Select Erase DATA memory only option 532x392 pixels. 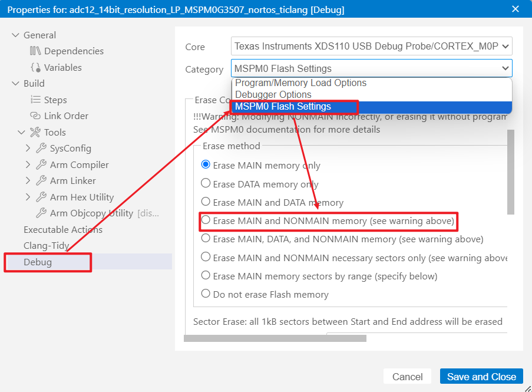click(206, 183)
